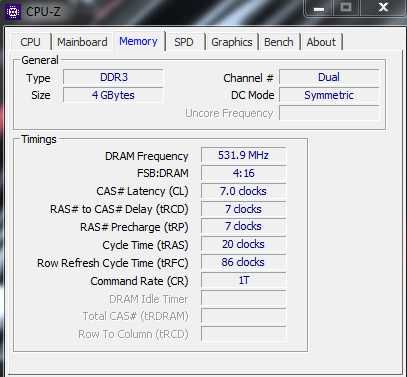The image size is (407, 377).
Task: Click the disabled maximize button
Action: click(x=346, y=8)
